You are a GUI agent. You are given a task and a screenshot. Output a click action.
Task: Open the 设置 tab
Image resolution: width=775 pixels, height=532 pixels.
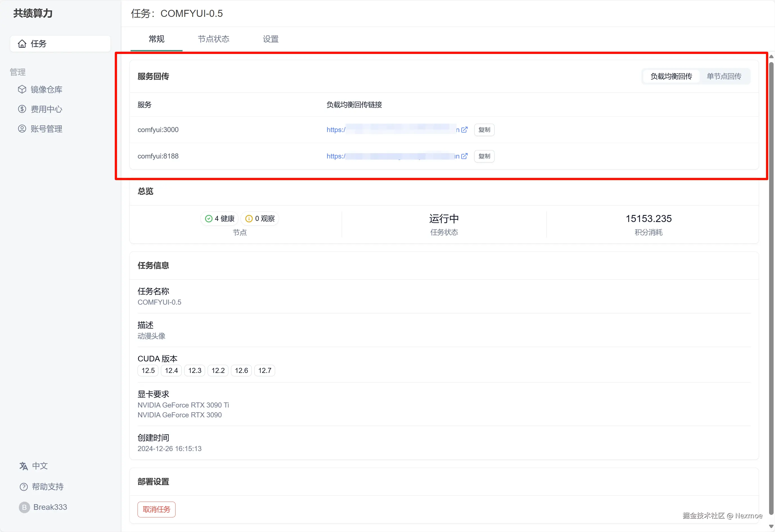[x=270, y=39]
